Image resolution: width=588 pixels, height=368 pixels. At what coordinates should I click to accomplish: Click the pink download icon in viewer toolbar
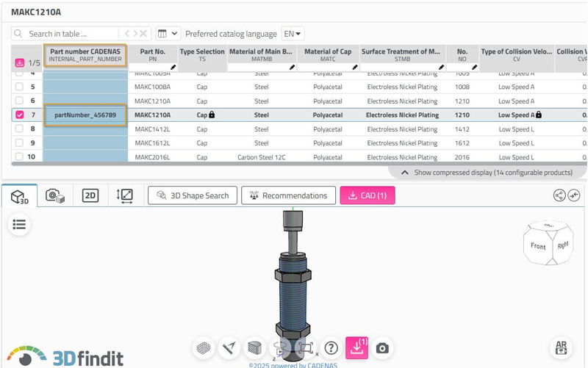coord(356,348)
